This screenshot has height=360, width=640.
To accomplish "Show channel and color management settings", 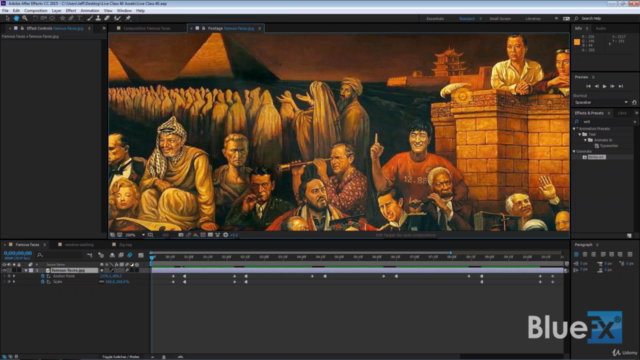I will point(196,235).
